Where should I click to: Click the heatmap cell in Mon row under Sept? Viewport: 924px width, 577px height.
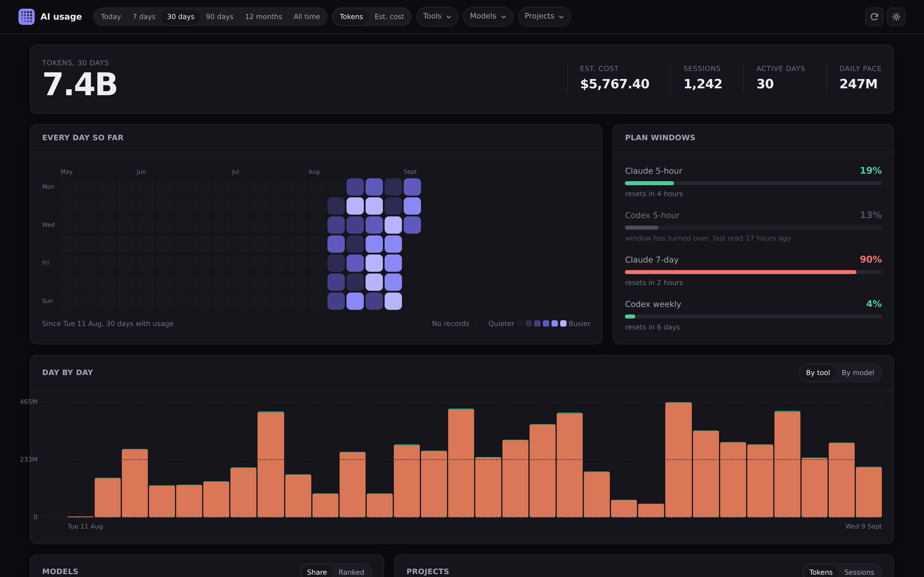point(412,187)
